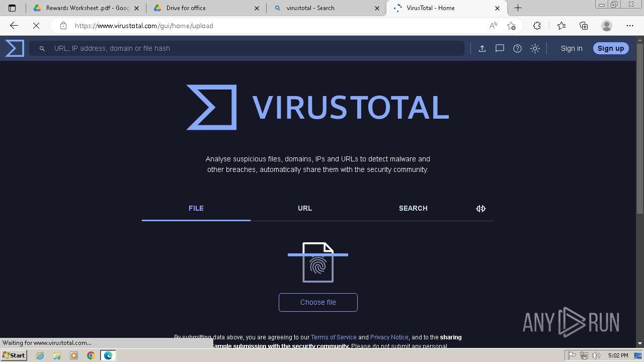Image resolution: width=644 pixels, height=362 pixels.
Task: Click the volume speaker tray icon
Action: pos(597,355)
